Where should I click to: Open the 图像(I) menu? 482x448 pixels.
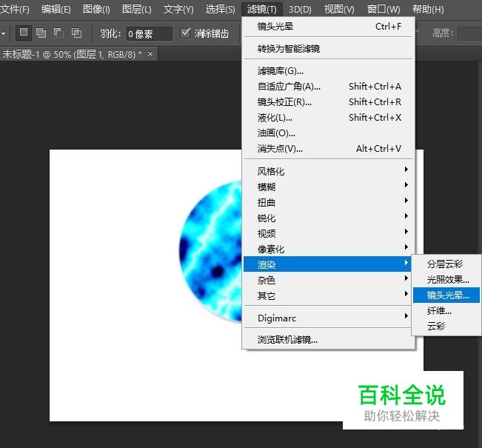coord(96,9)
